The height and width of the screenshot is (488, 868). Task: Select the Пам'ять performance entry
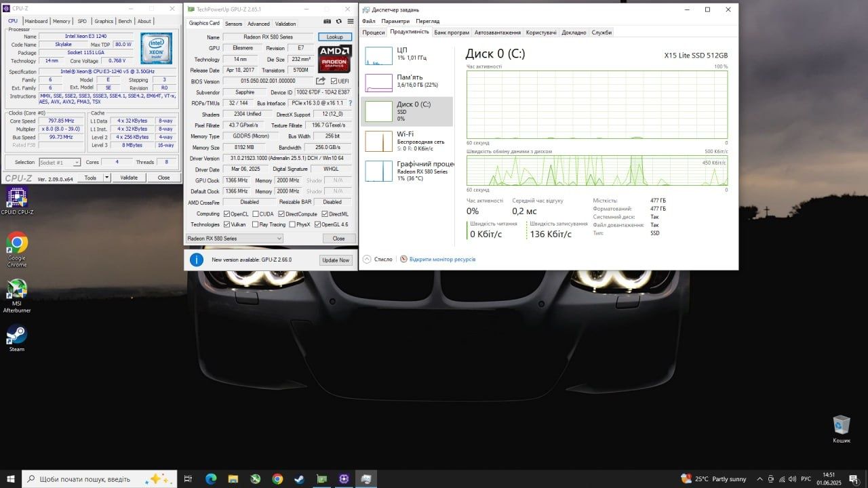pyautogui.click(x=407, y=82)
